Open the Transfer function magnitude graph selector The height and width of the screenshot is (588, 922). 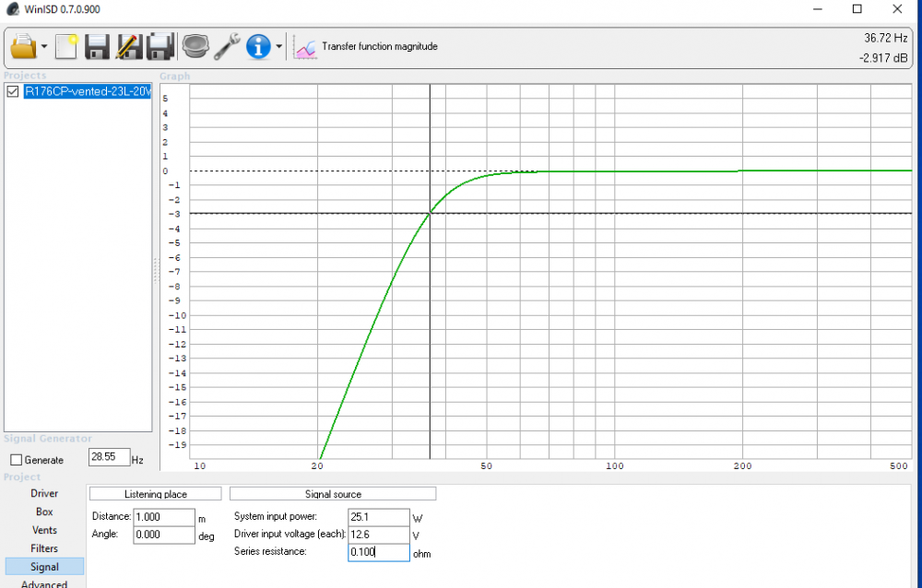[366, 46]
